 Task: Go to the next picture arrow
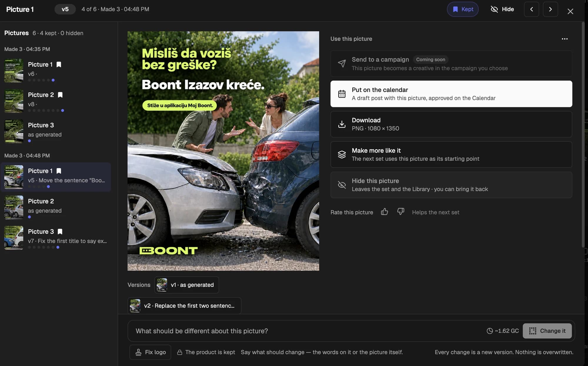coord(550,9)
